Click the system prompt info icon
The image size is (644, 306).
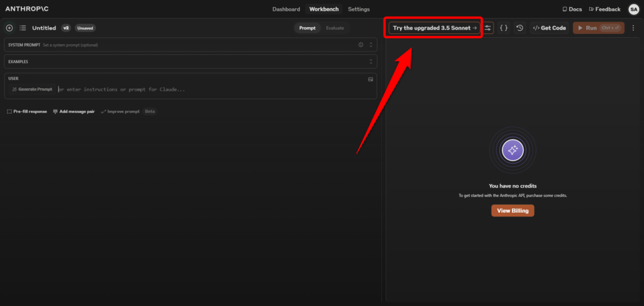[x=360, y=45]
